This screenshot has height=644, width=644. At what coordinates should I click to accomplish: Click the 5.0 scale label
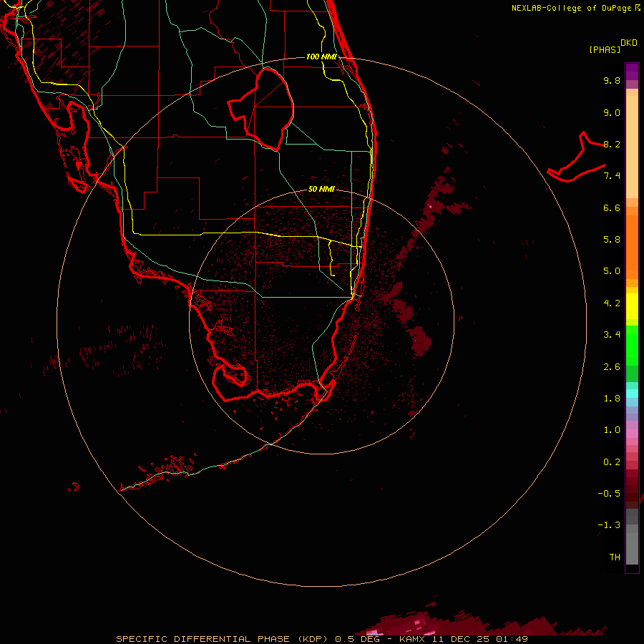(x=612, y=271)
